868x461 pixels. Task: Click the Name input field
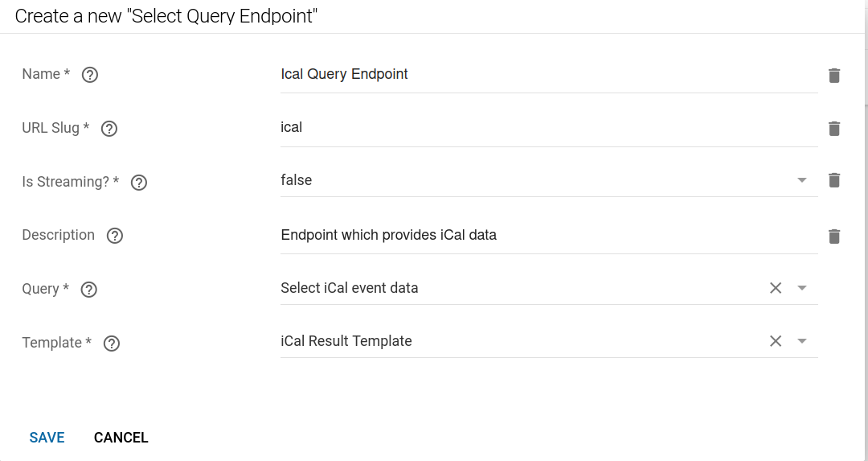[x=547, y=75]
